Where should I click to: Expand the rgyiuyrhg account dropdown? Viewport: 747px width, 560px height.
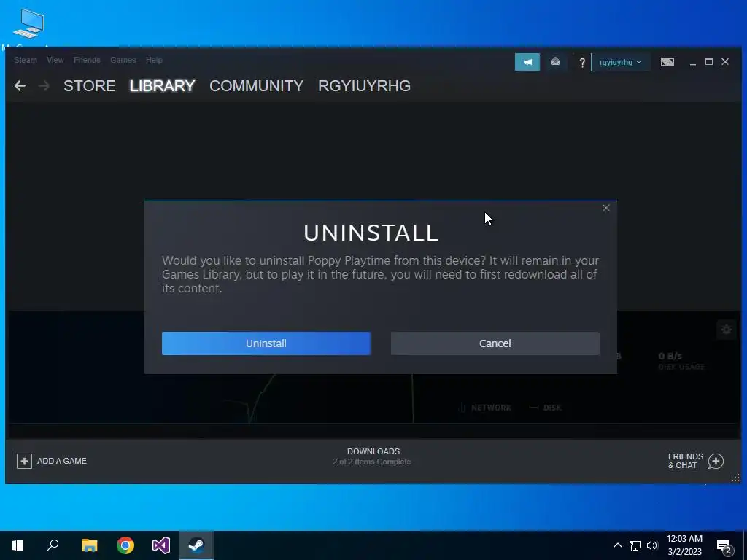(x=620, y=62)
